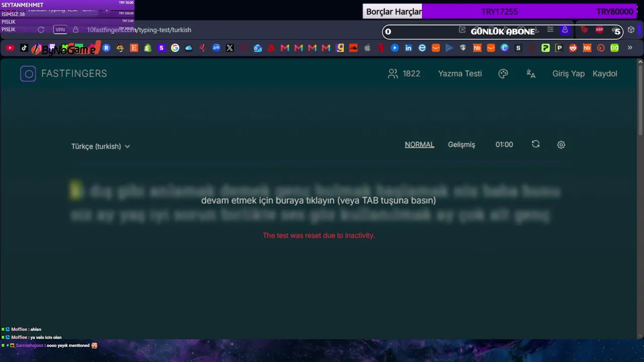Click the Giriş Yap login link
This screenshot has height=362, width=644.
tap(569, 73)
